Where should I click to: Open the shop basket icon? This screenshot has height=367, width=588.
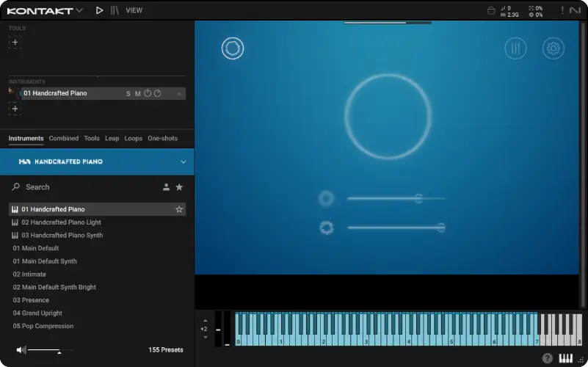491,11
